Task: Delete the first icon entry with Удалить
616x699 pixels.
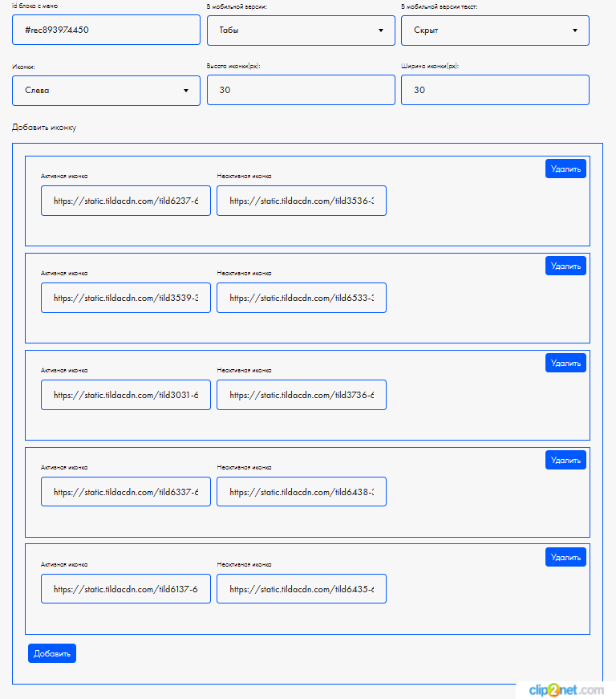Action: pyautogui.click(x=565, y=169)
